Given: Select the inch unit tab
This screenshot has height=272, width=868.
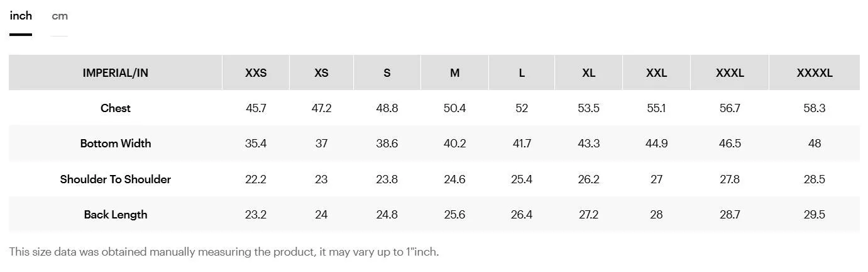Looking at the screenshot, I should pyautogui.click(x=21, y=16).
